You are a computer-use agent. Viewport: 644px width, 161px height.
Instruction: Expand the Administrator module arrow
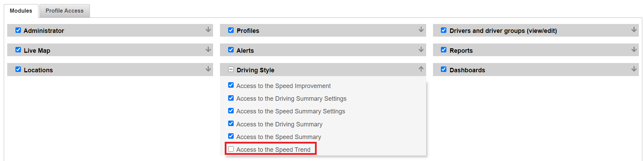[208, 30]
